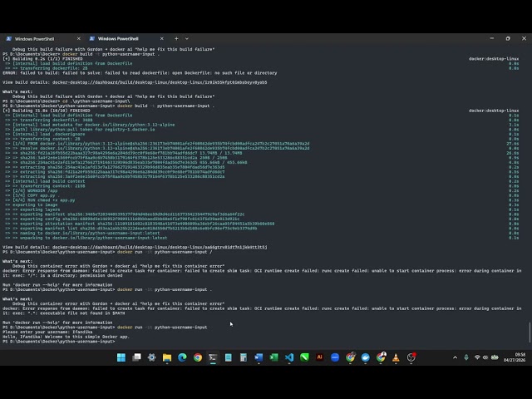Click the '[4/4] RUN chmod +x app.py' step
Screen dimensions: 532x399
click(40, 199)
